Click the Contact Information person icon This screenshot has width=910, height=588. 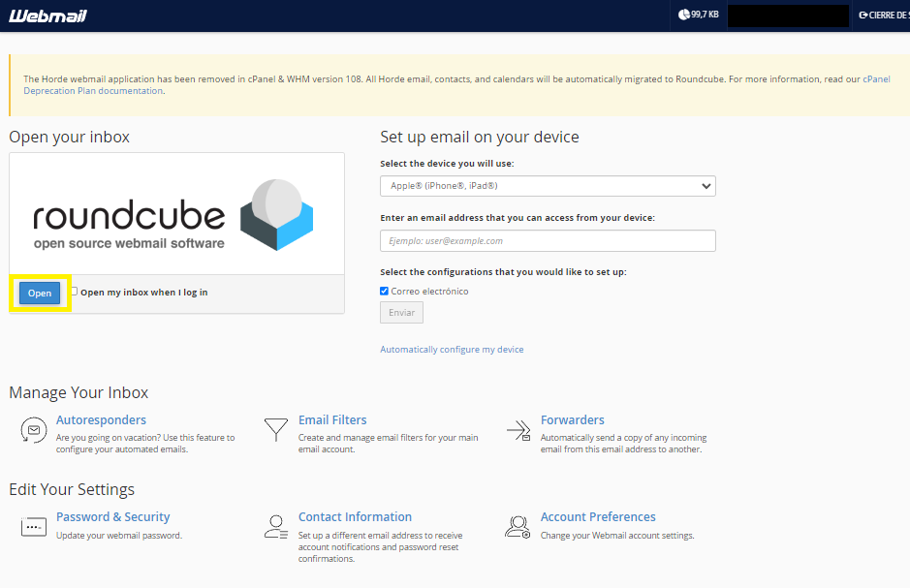tap(276, 527)
